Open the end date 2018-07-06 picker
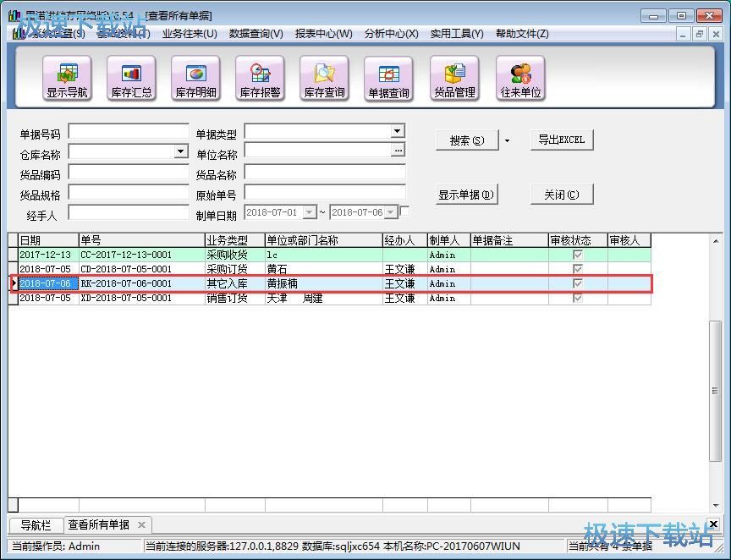This screenshot has width=731, height=560. (391, 212)
